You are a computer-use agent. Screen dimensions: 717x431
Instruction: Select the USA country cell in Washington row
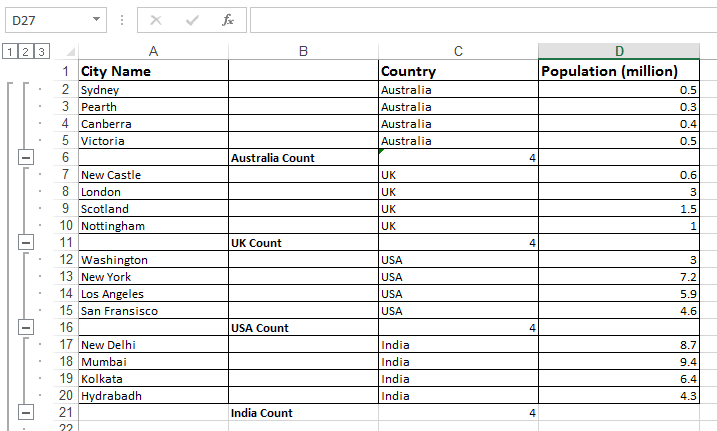click(458, 260)
